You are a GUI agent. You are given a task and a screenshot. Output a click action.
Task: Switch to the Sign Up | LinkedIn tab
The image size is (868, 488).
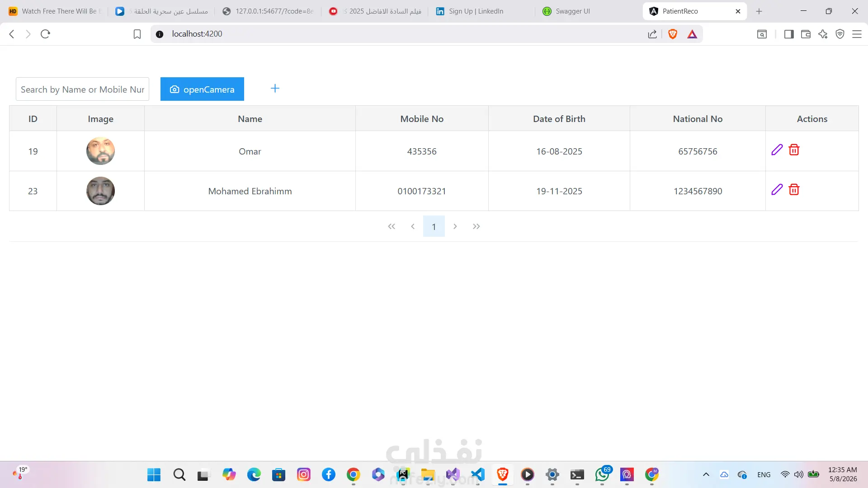(x=481, y=11)
